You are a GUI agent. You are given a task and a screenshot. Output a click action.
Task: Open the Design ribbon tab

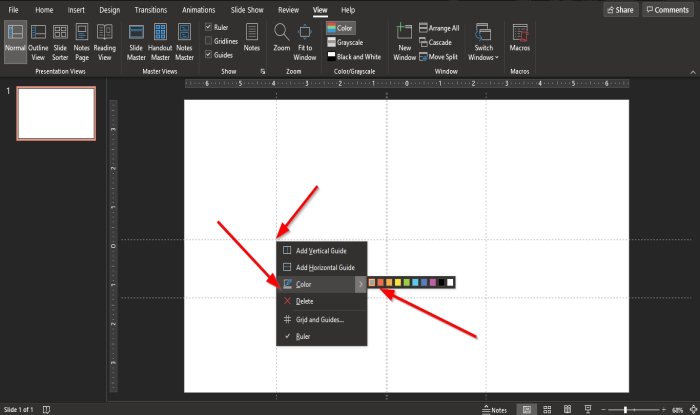(x=110, y=9)
